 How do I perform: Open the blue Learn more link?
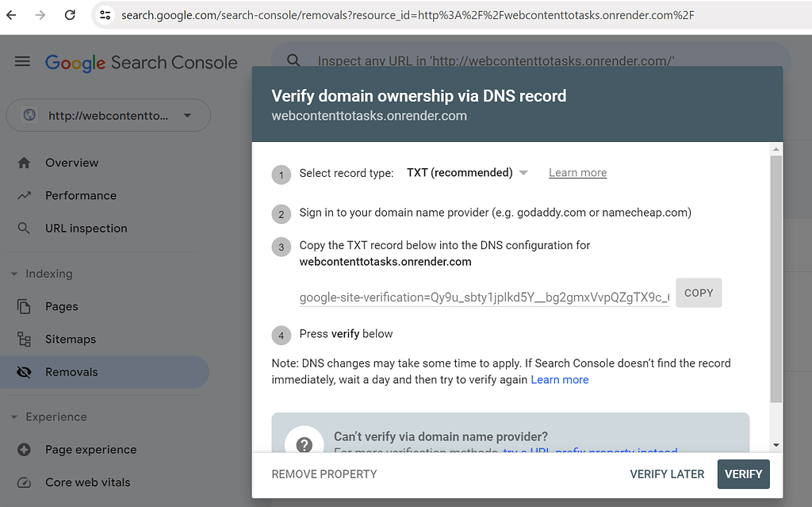559,379
